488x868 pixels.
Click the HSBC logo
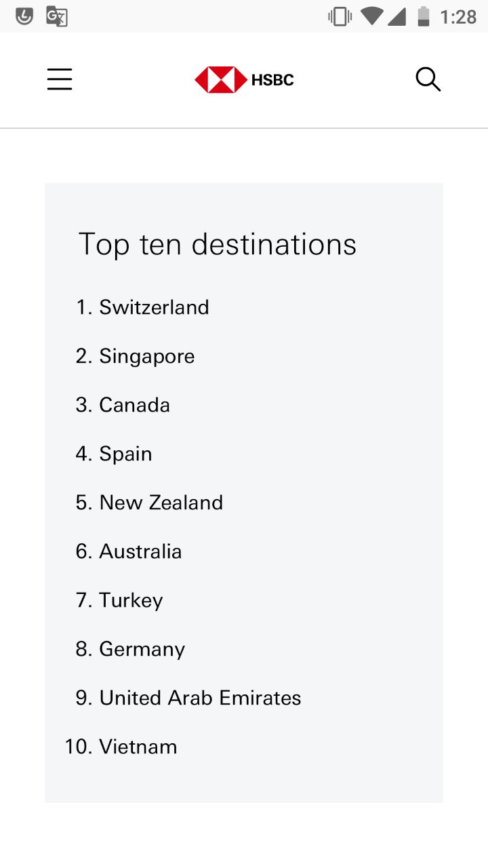(244, 80)
